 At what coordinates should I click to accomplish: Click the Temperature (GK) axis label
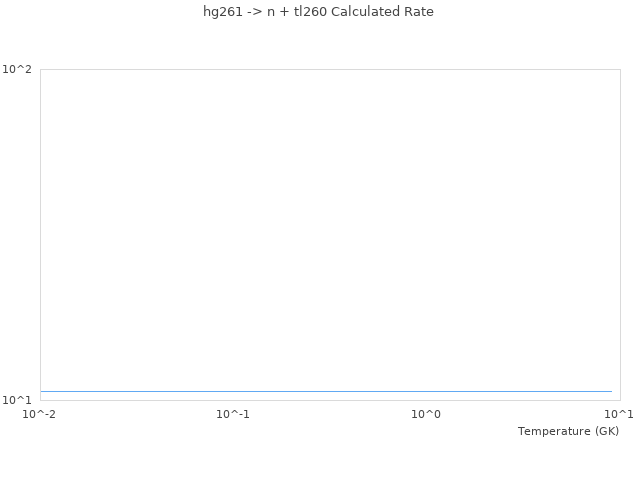568,431
